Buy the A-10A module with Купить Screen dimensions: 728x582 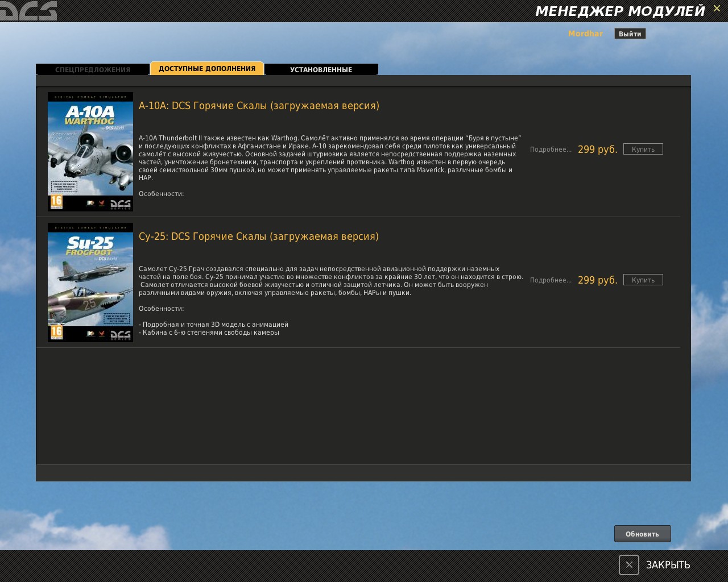coord(643,149)
